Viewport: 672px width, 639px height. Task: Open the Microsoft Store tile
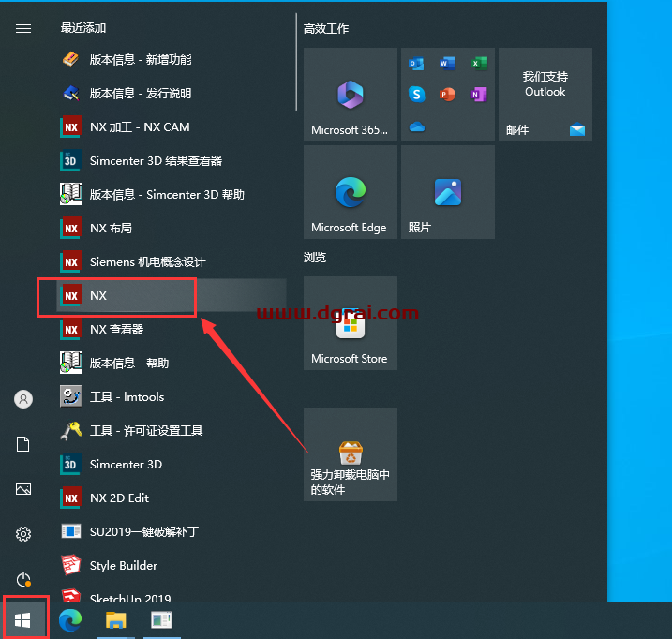pos(349,323)
